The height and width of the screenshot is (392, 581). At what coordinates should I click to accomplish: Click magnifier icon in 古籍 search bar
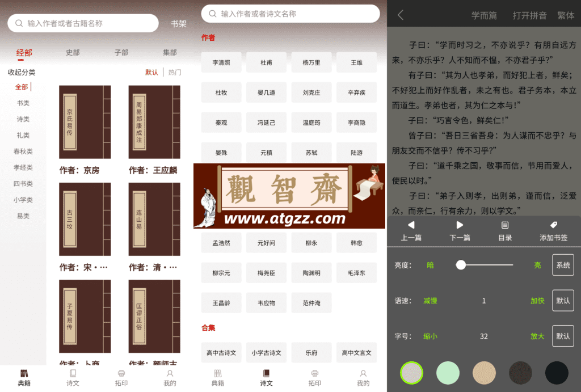tap(19, 23)
